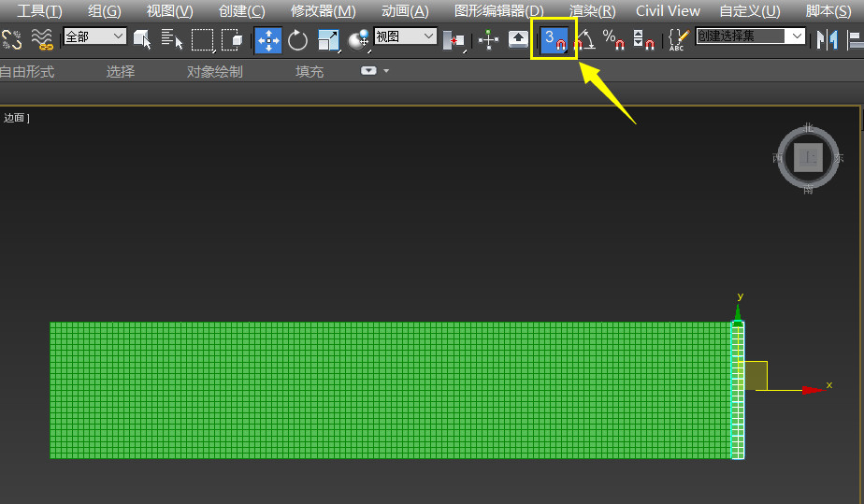The height and width of the screenshot is (504, 864).
Task: Open the 脚本(S) menu
Action: pos(828,11)
